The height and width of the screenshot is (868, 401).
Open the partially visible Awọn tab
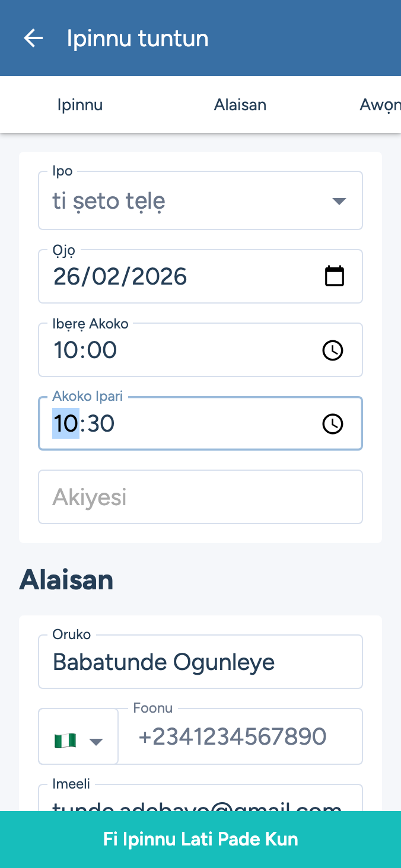pyautogui.click(x=380, y=105)
